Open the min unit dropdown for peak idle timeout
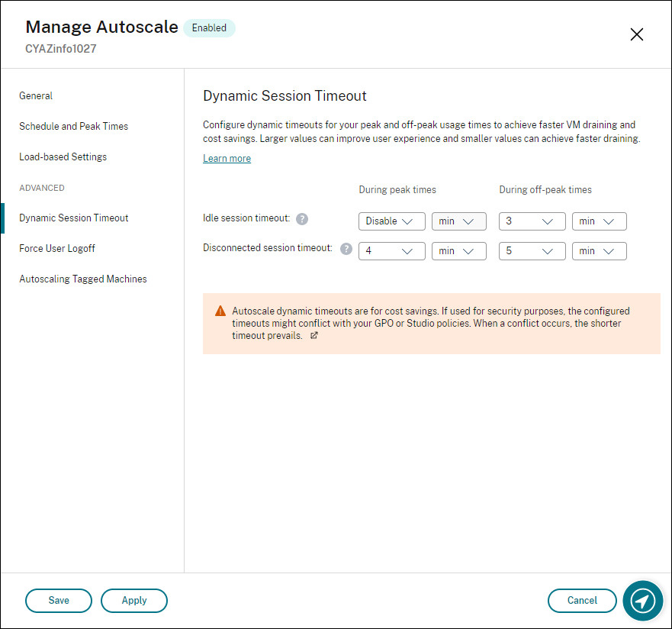Viewport: 672px width, 629px height. click(x=458, y=221)
